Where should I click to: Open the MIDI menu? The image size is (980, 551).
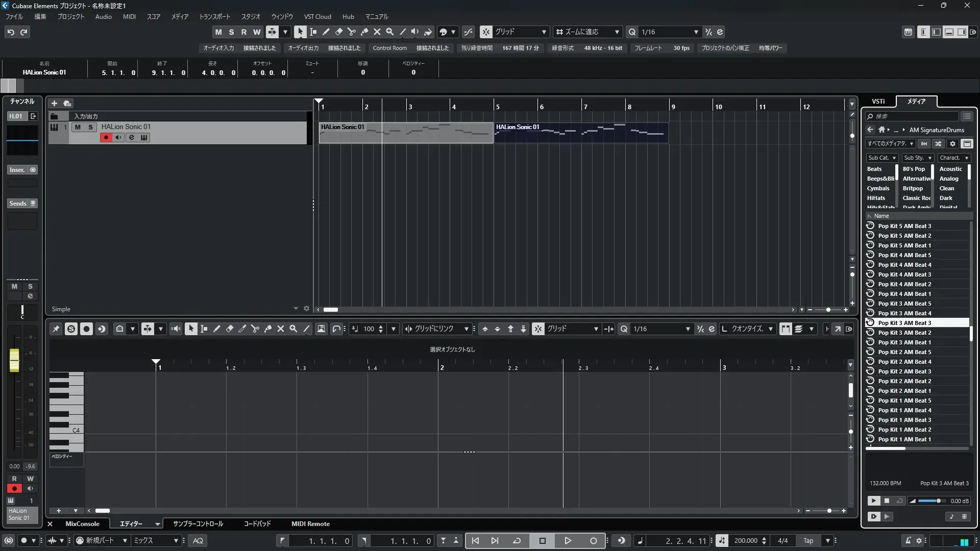(x=129, y=17)
